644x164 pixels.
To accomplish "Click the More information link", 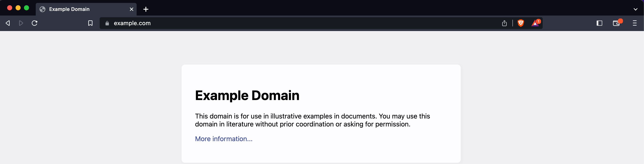I will [223, 139].
